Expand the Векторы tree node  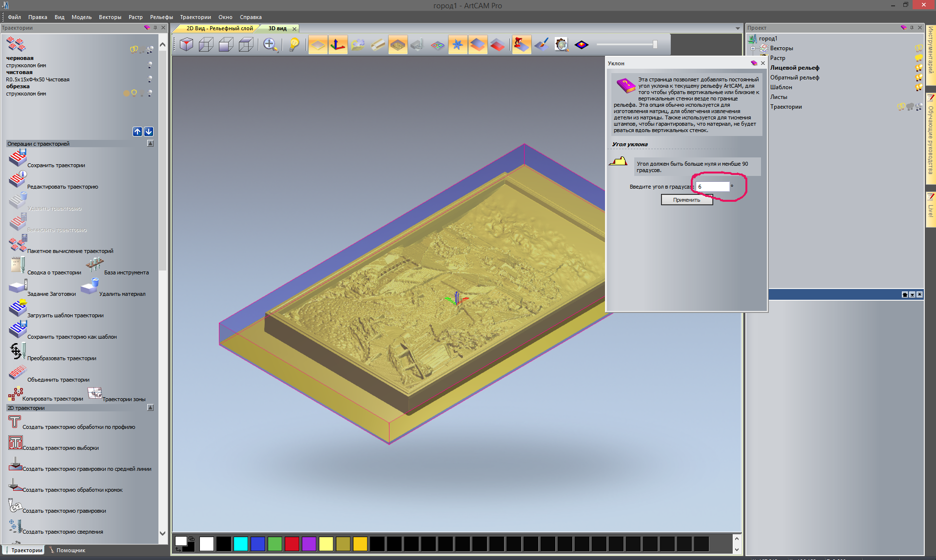753,48
